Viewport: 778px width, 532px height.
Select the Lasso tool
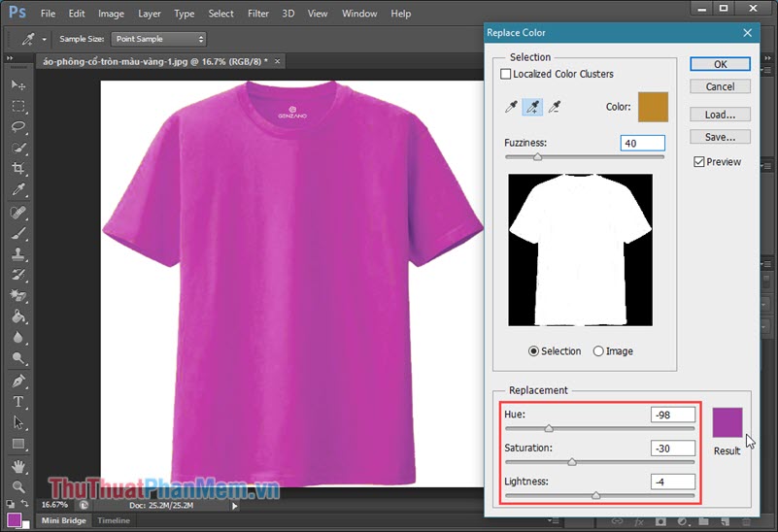[x=17, y=127]
